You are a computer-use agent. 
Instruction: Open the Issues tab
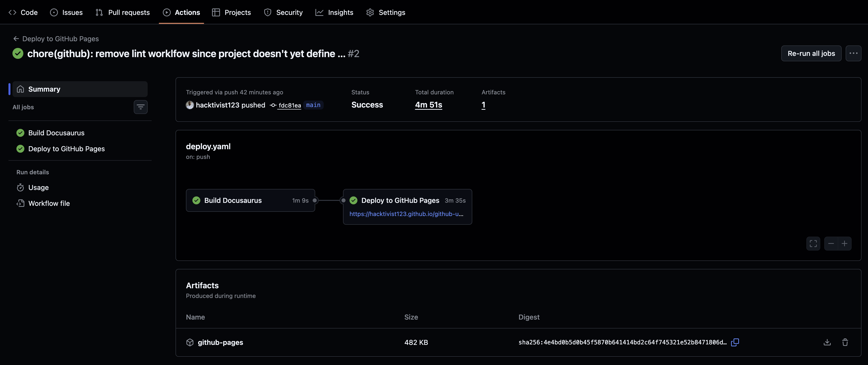tap(66, 12)
